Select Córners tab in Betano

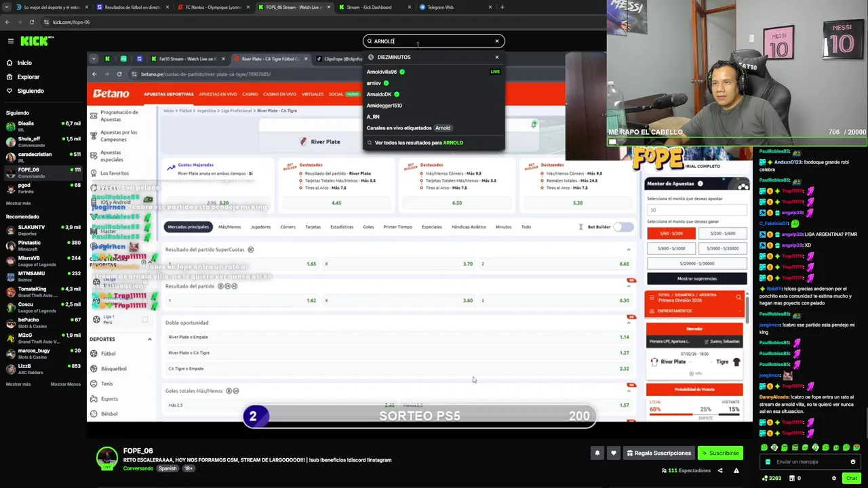[x=288, y=227]
